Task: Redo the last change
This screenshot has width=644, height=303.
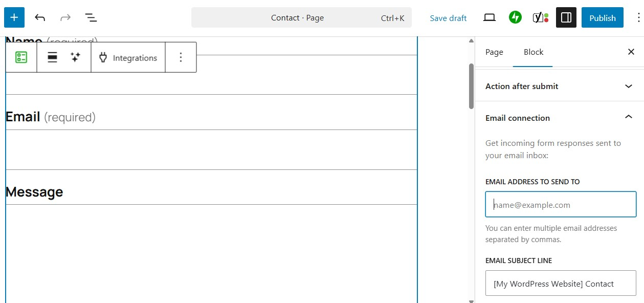Action: (65, 17)
